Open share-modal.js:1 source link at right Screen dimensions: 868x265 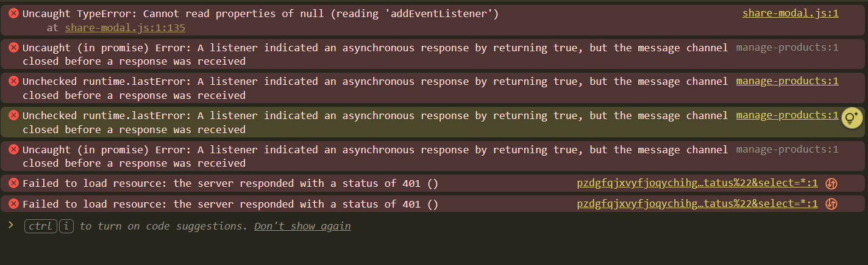(x=790, y=13)
